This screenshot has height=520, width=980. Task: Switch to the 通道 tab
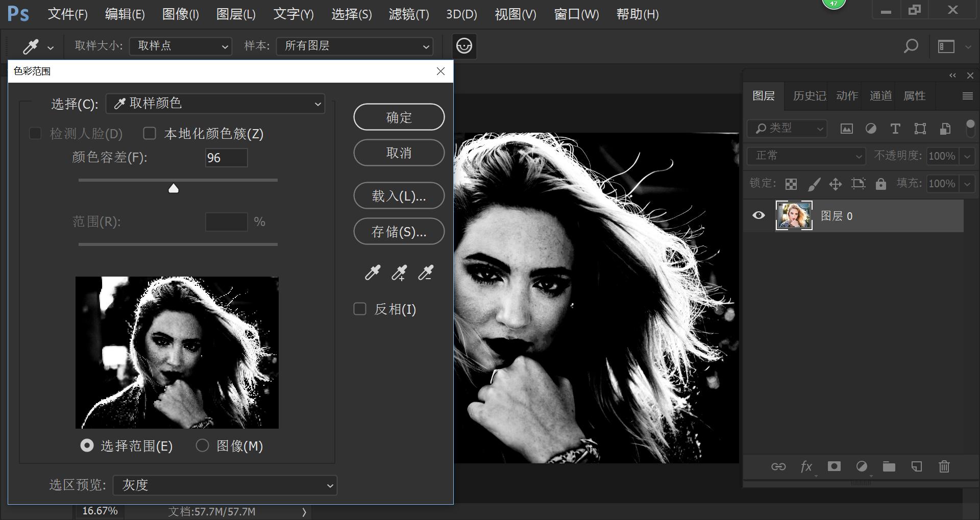pyautogui.click(x=880, y=96)
